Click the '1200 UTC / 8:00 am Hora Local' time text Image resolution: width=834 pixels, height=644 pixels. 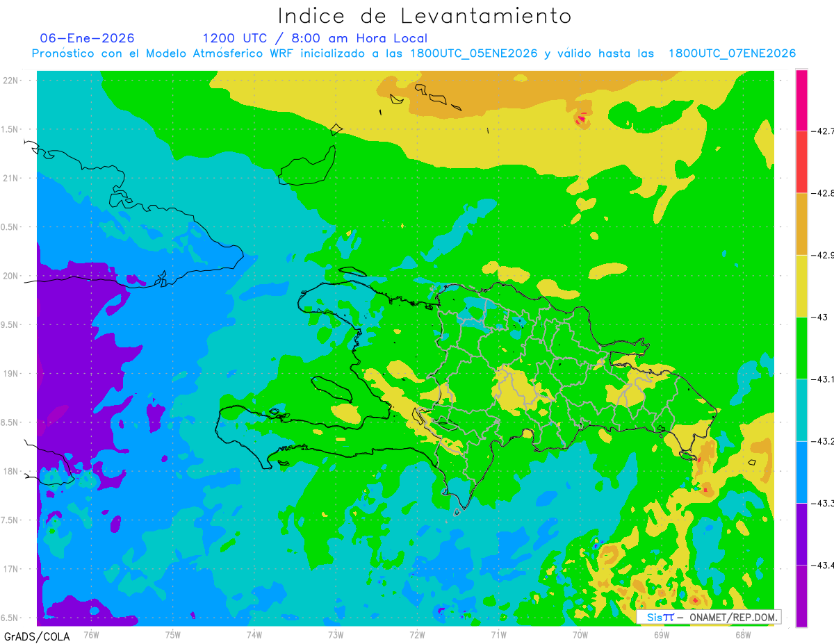coord(315,38)
